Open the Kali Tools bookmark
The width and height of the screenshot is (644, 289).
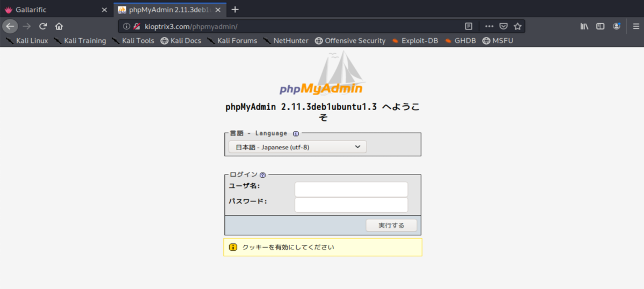point(133,40)
